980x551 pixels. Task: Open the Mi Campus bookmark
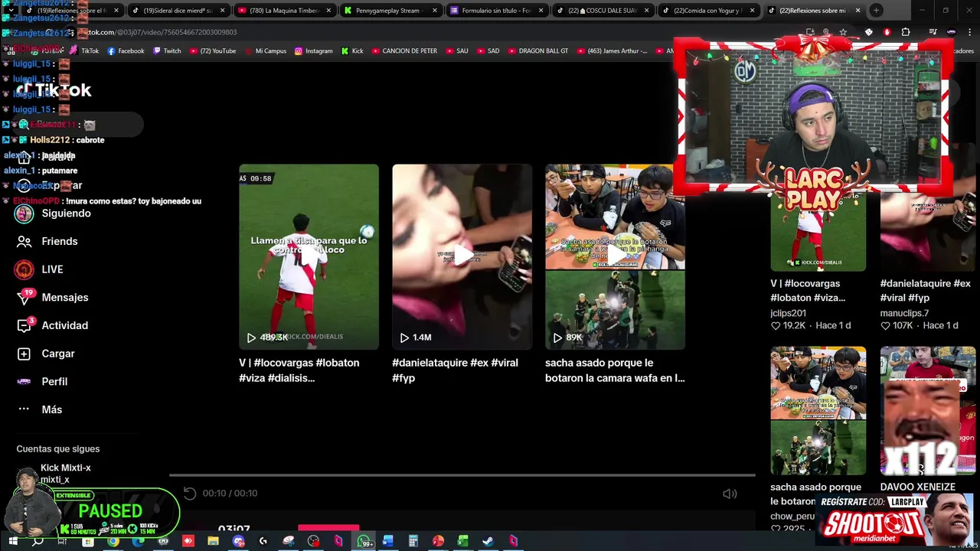pos(265,51)
